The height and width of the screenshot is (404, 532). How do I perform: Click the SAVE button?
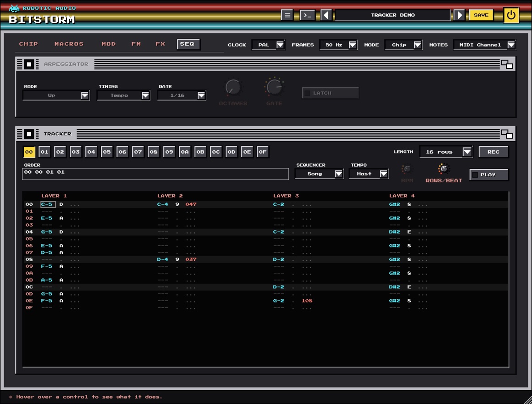click(481, 15)
